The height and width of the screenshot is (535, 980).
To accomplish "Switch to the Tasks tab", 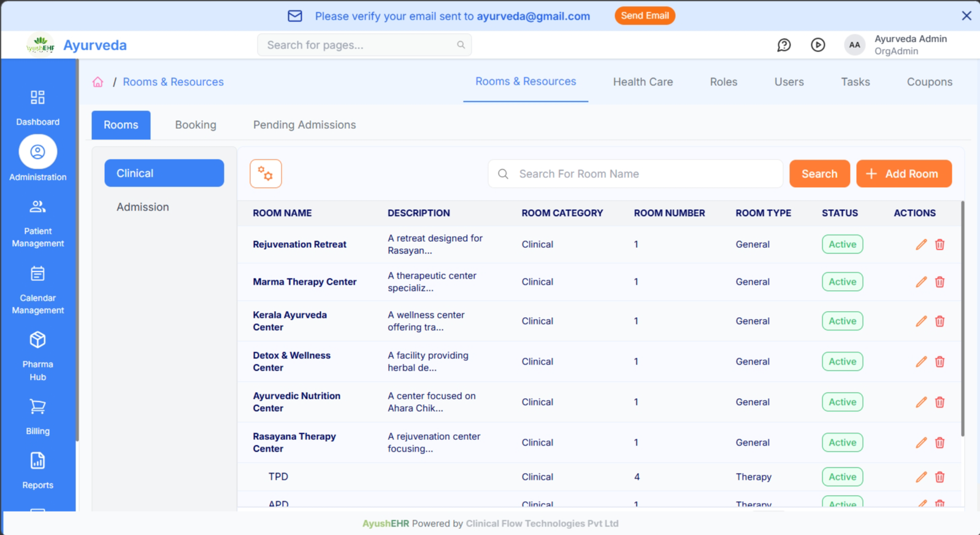I will 855,82.
